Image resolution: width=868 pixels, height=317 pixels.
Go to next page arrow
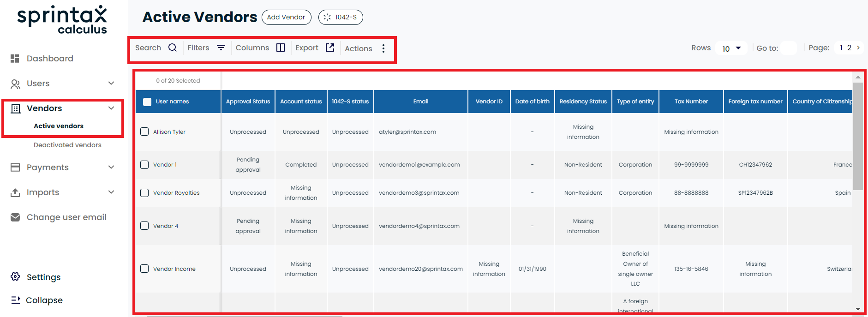(858, 48)
